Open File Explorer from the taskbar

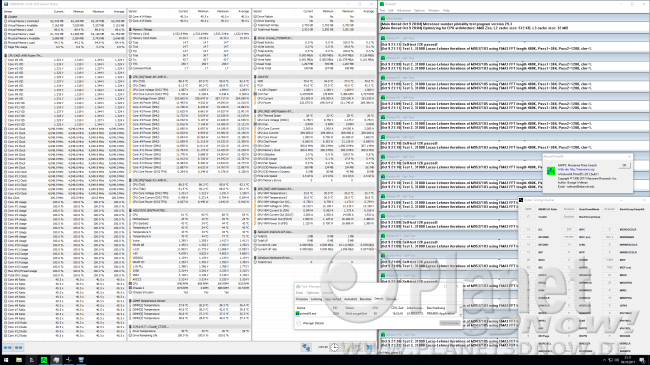coord(19,360)
